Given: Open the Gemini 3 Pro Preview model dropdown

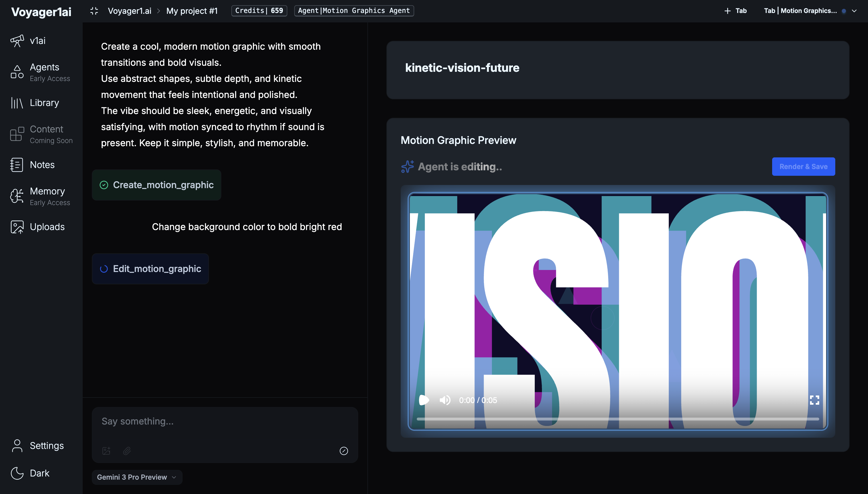Looking at the screenshot, I should [x=136, y=477].
